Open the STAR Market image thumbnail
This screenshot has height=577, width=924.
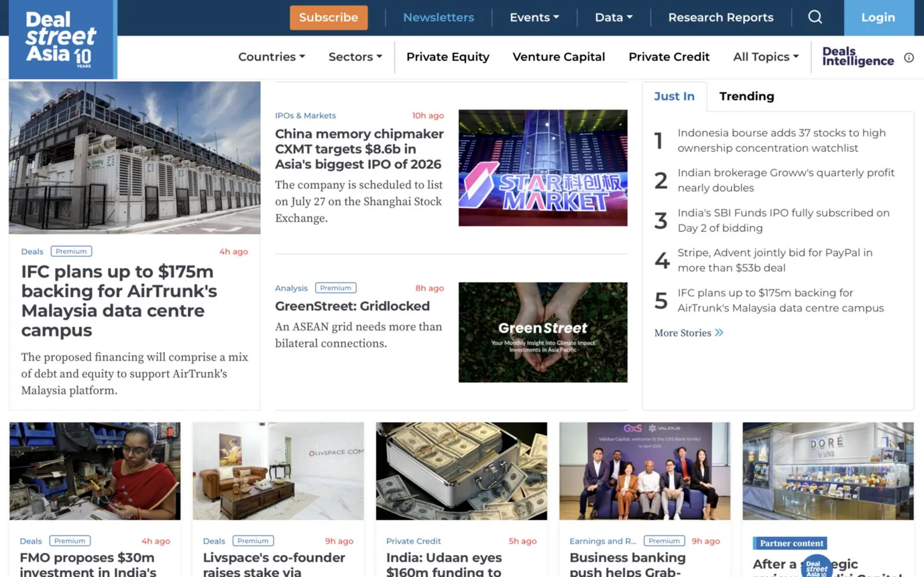pos(543,168)
